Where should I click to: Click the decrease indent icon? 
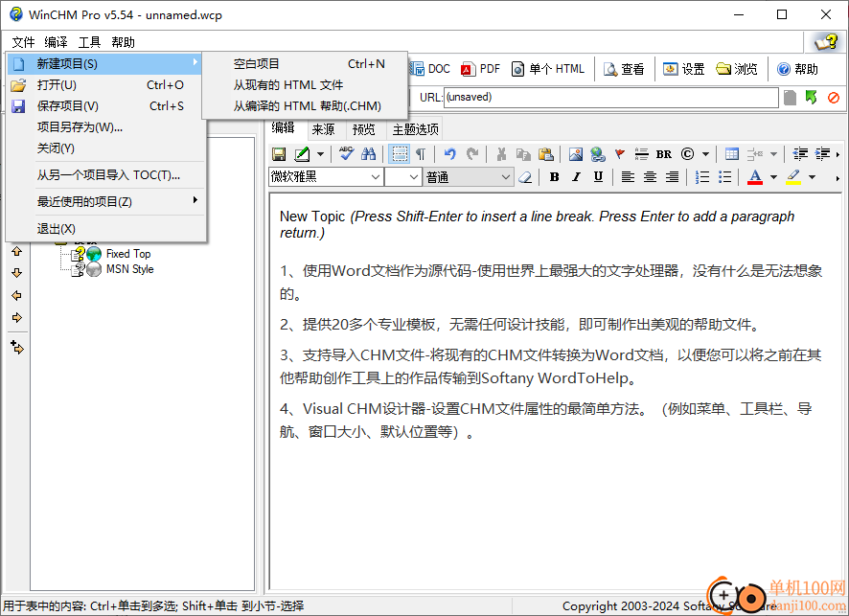(x=800, y=154)
